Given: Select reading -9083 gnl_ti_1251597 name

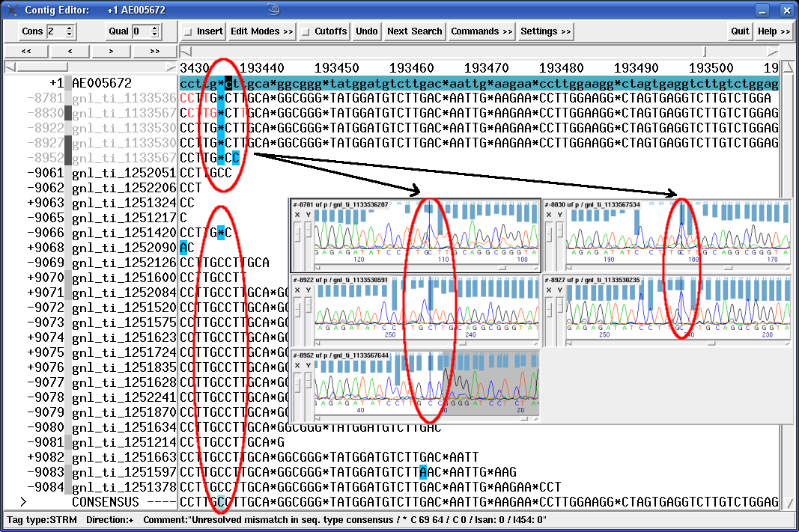Looking at the screenshot, I should 124,472.
